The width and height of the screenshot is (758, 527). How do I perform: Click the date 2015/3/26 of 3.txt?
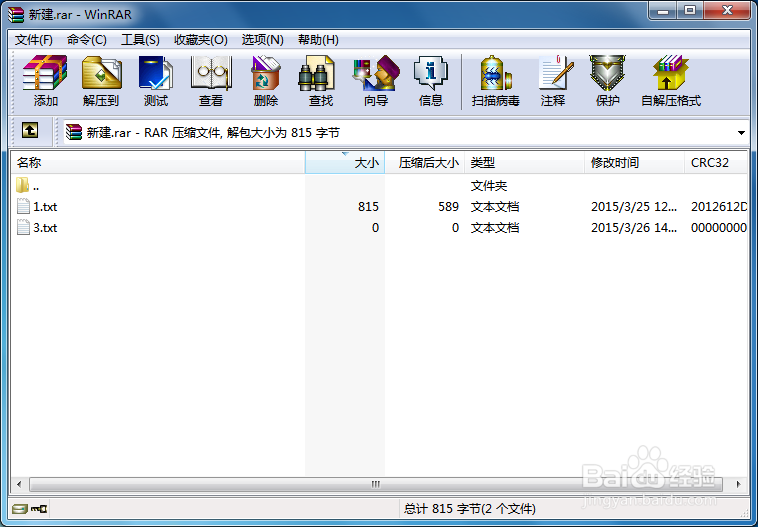pyautogui.click(x=634, y=228)
